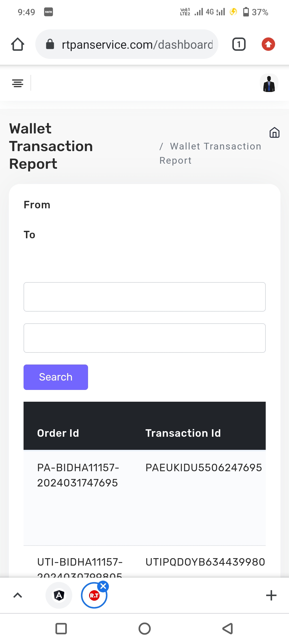Screen dimensions: 289x644
Task: Tap the red upload arrow icon
Action: click(268, 44)
